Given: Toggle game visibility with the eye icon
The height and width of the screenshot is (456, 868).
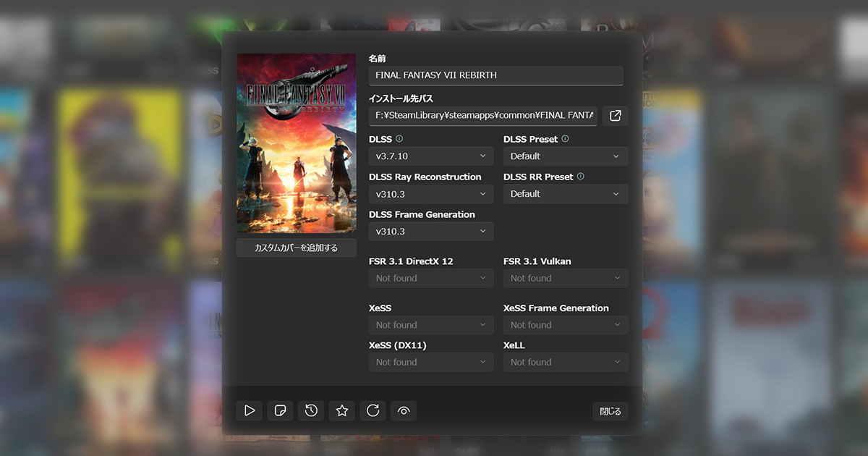Looking at the screenshot, I should [404, 411].
